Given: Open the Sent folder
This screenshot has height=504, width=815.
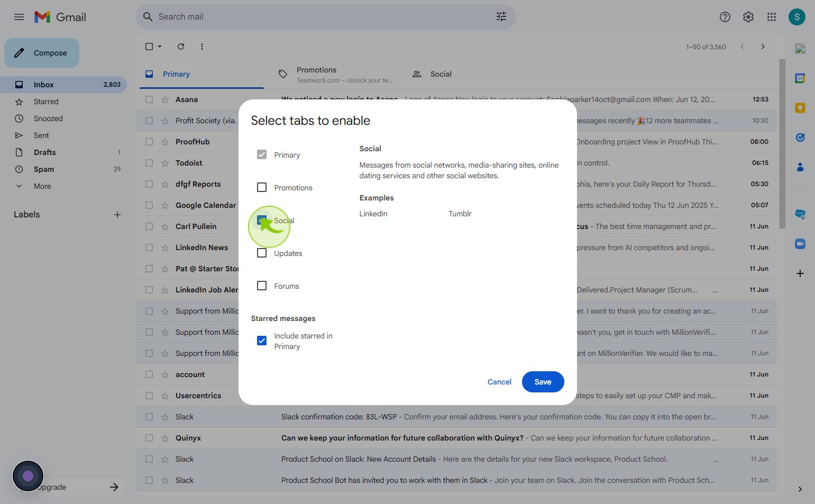Looking at the screenshot, I should tap(63, 135).
